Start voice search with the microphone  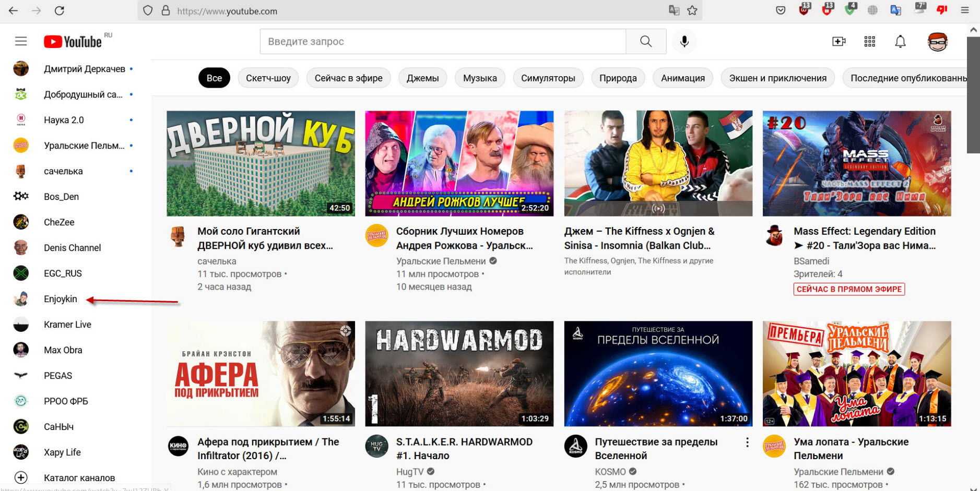click(684, 41)
